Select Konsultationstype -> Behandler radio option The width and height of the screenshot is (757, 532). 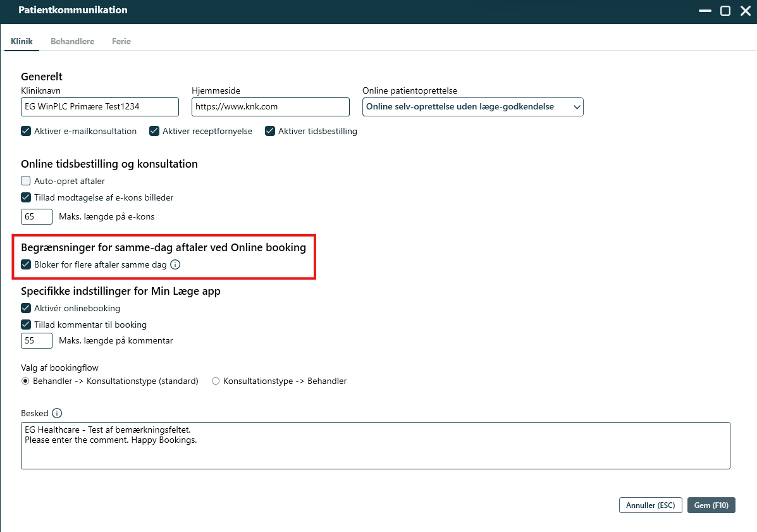216,381
